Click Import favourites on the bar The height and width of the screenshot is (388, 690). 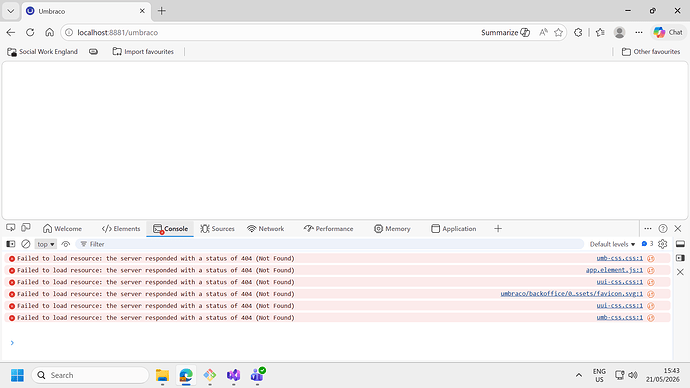tap(143, 51)
